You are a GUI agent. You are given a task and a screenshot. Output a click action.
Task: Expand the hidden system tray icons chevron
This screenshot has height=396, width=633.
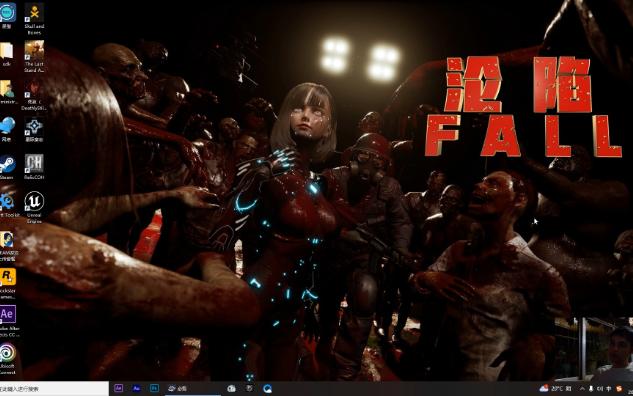582,389
